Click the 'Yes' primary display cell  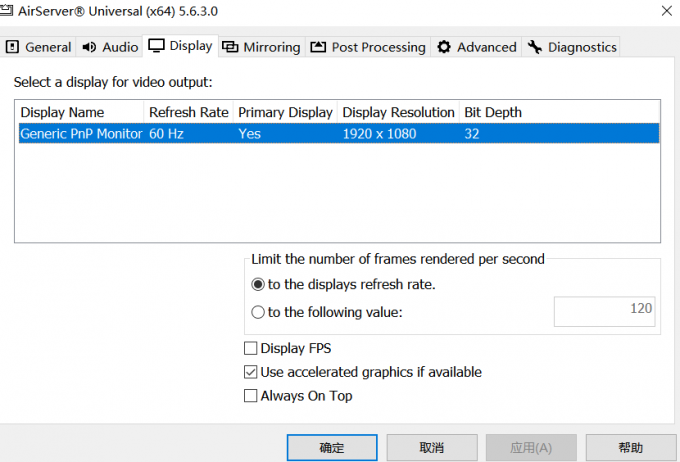click(249, 134)
